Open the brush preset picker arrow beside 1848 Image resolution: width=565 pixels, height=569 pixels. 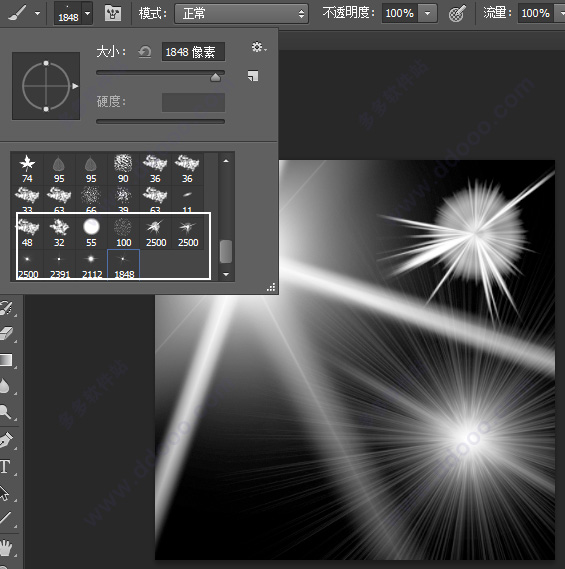point(87,13)
